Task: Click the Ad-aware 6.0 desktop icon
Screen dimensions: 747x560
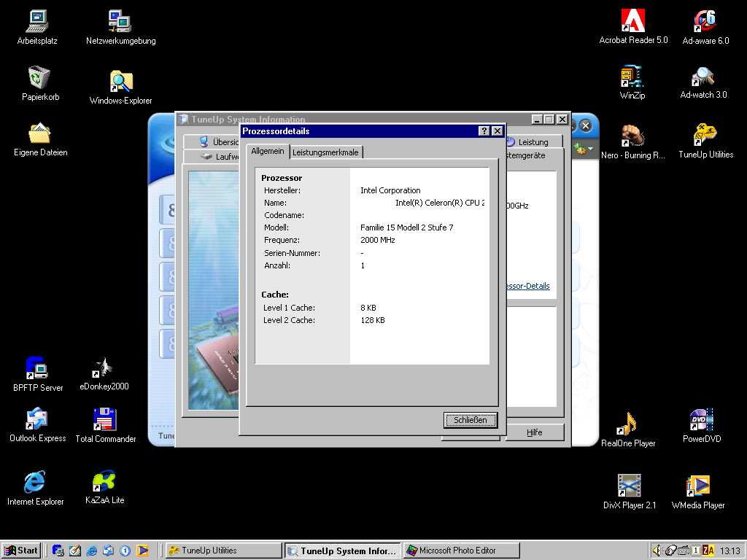Action: point(705,27)
